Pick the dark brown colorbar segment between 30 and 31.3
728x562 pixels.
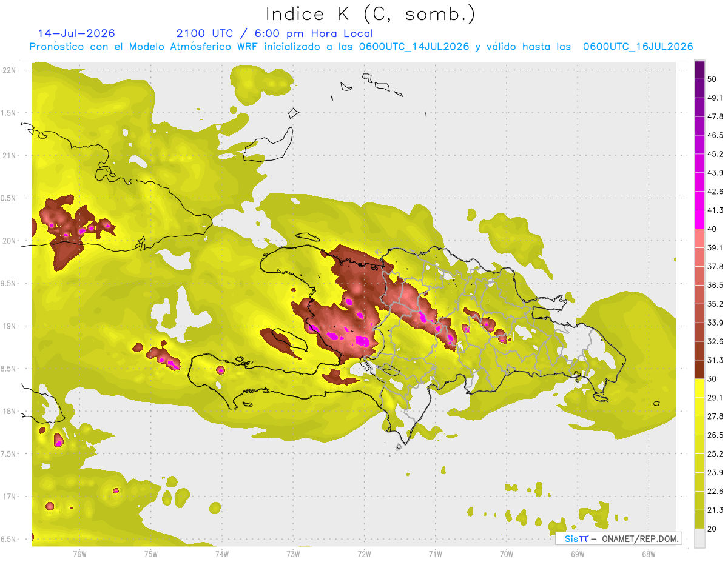tap(699, 369)
